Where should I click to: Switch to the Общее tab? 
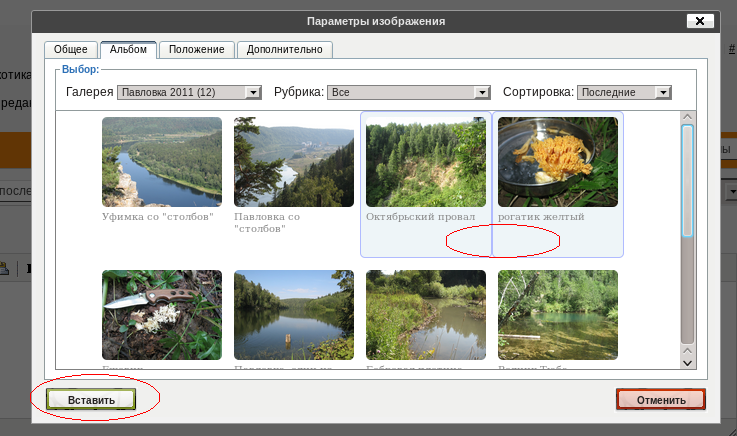[x=70, y=49]
